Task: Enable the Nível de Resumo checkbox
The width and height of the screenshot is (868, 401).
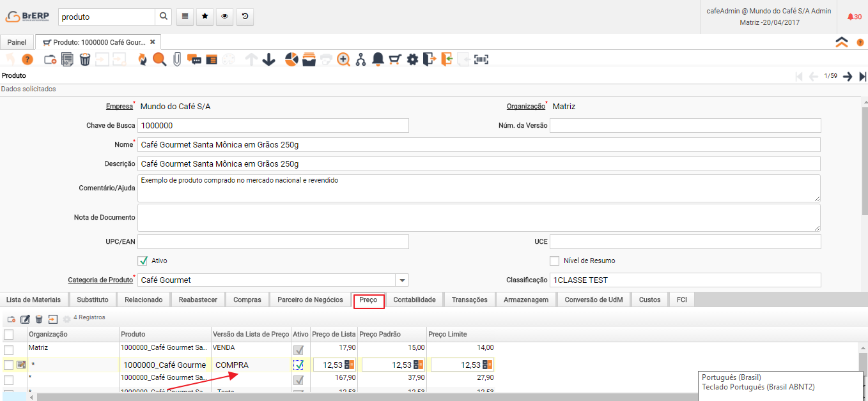Action: 555,261
